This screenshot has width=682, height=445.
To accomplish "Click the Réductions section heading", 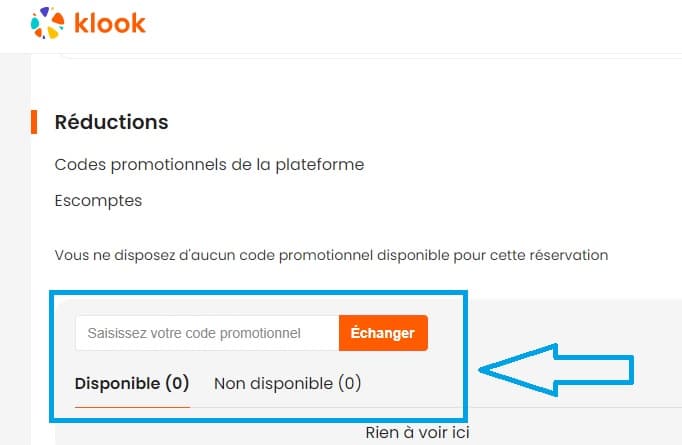I will click(111, 122).
